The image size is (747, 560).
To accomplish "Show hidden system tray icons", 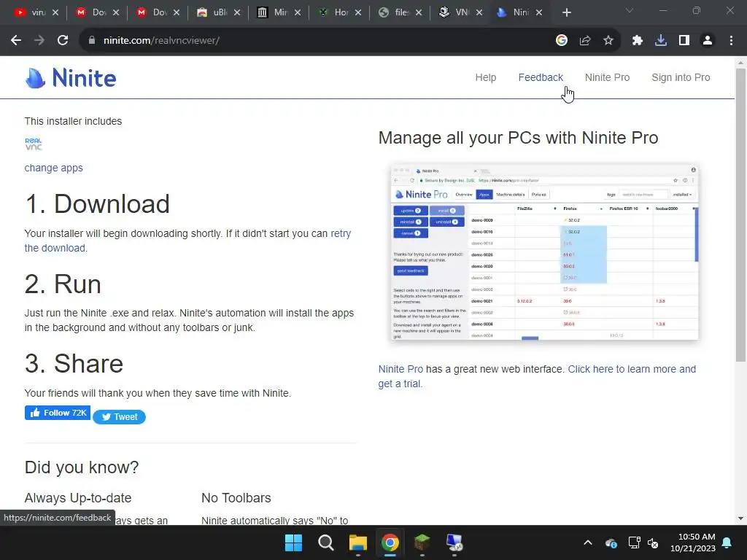I will pyautogui.click(x=588, y=542).
